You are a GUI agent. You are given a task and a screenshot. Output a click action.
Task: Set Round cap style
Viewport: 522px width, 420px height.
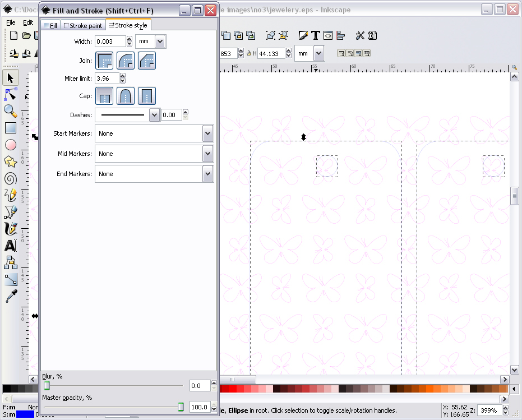point(126,96)
